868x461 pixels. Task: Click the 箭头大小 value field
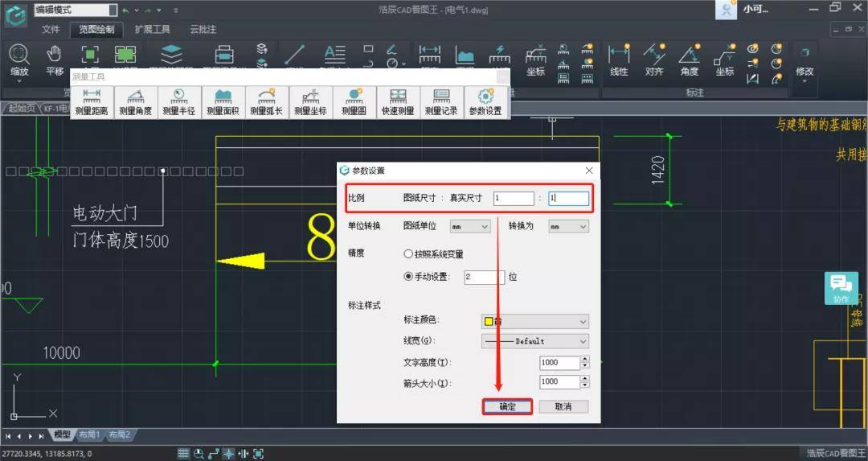pos(559,382)
